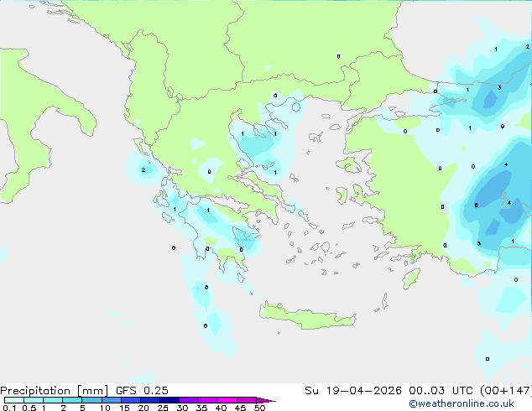This screenshot has width=532, height=411.
Task: Select the 2–5 mm legend color swatch
Action: click(72, 400)
